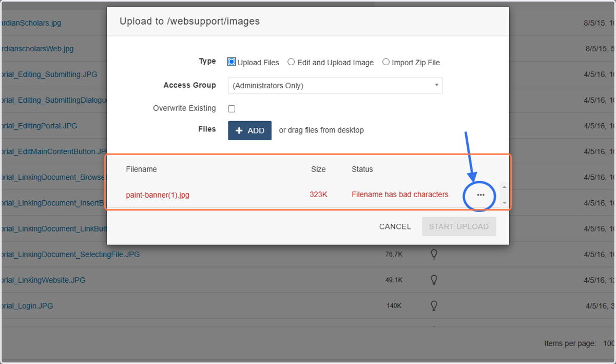Viewport: 616px width, 364px height.
Task: Open the guardianscholarsWeb.jpg file link
Action: pos(37,49)
